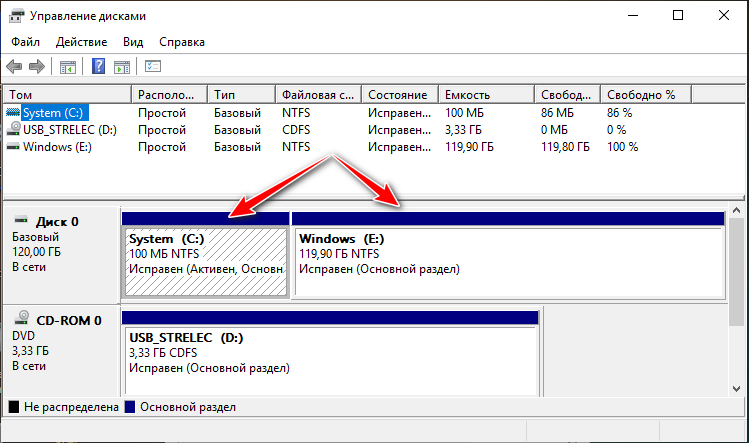Image resolution: width=749 pixels, height=443 pixels.
Task: Toggle the action pane toolbar icon
Action: coord(122,67)
